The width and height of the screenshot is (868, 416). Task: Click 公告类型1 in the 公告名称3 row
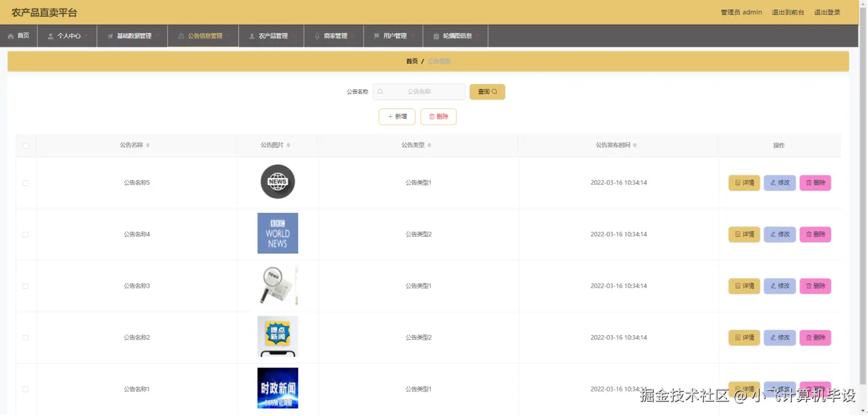(x=418, y=286)
